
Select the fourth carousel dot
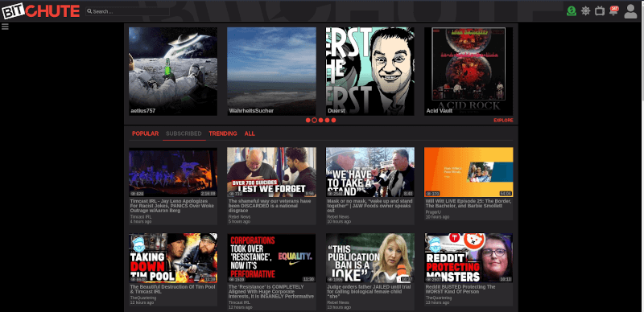(328, 121)
